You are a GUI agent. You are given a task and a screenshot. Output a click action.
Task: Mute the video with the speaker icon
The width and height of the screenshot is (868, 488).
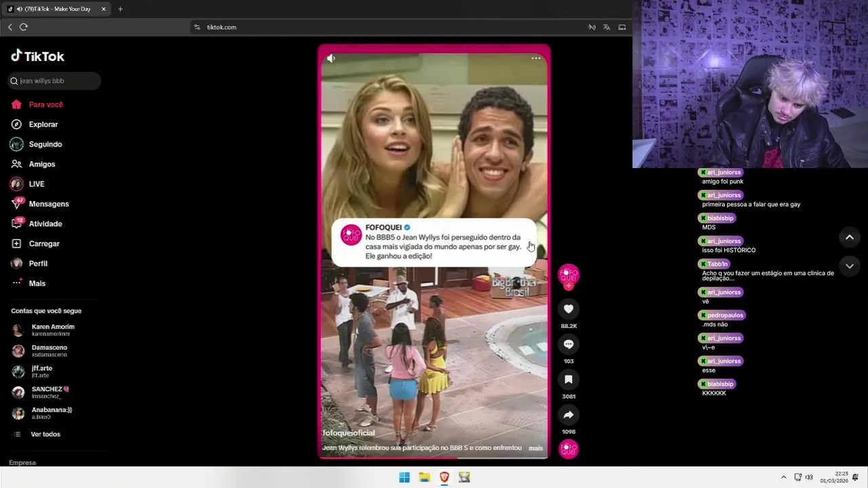331,58
